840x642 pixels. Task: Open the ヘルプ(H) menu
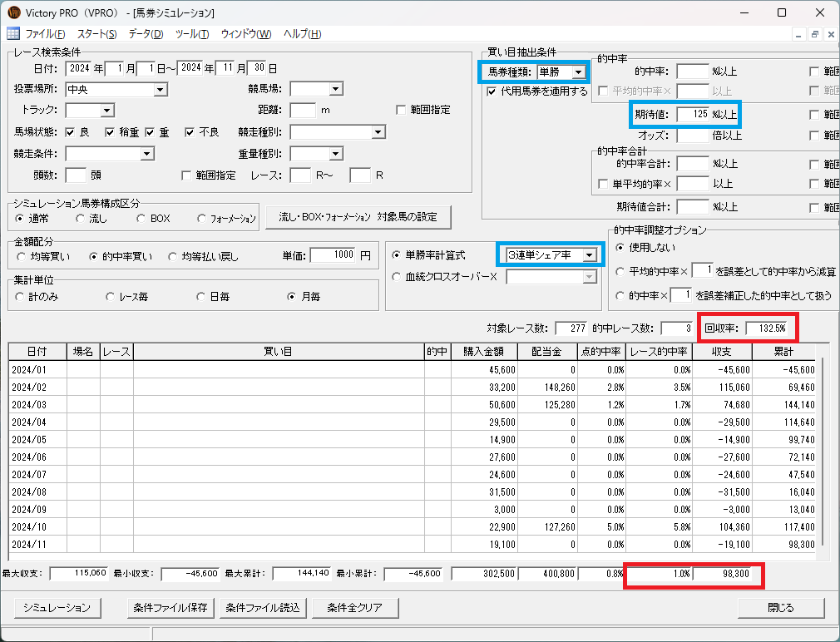(x=302, y=34)
